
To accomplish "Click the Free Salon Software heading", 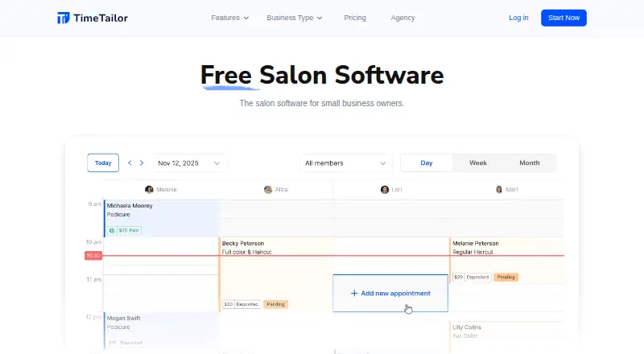I will click(x=322, y=75).
